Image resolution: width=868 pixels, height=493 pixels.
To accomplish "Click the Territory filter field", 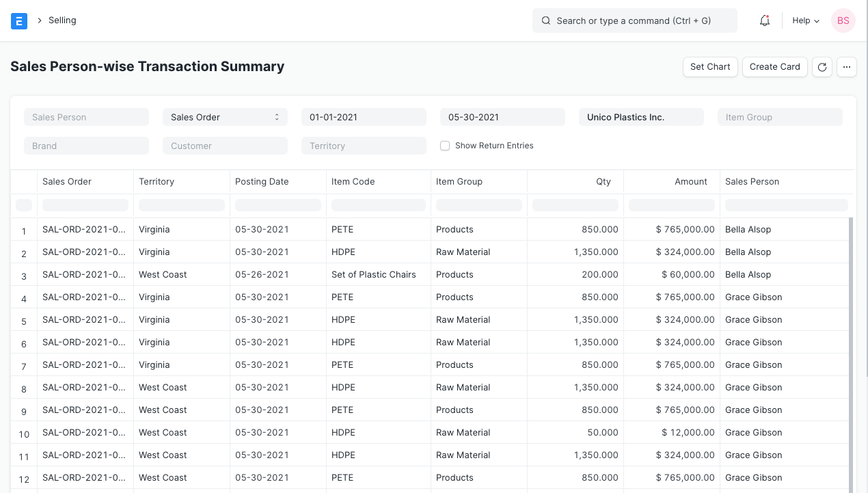I will coord(363,145).
